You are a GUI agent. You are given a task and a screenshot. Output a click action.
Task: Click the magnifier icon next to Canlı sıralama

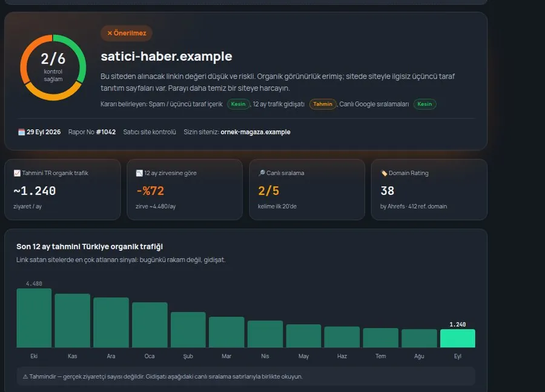pyautogui.click(x=262, y=173)
